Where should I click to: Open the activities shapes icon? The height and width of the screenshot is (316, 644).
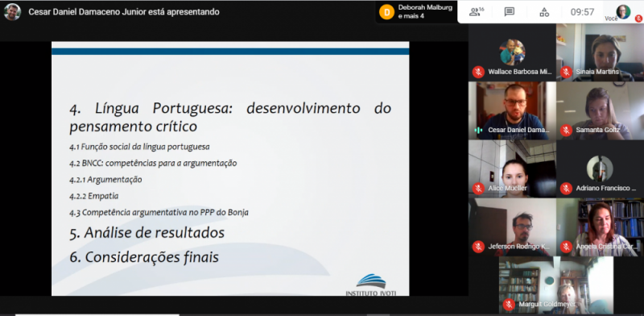click(x=544, y=12)
